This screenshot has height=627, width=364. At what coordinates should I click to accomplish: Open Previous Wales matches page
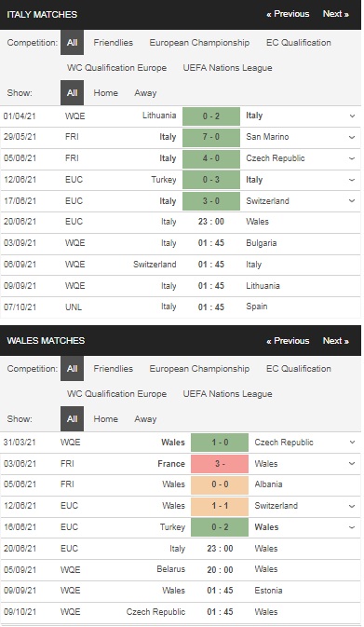pyautogui.click(x=288, y=341)
